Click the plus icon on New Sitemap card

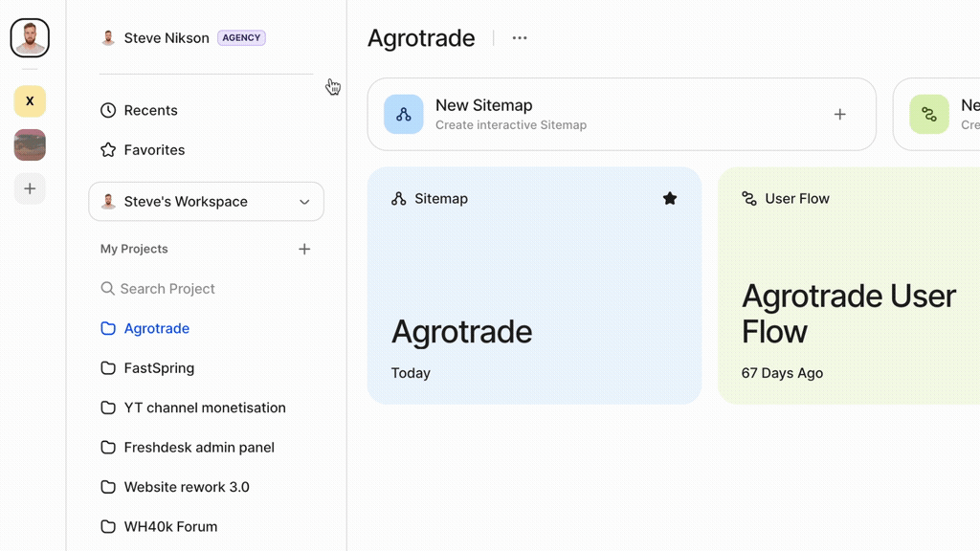(839, 115)
